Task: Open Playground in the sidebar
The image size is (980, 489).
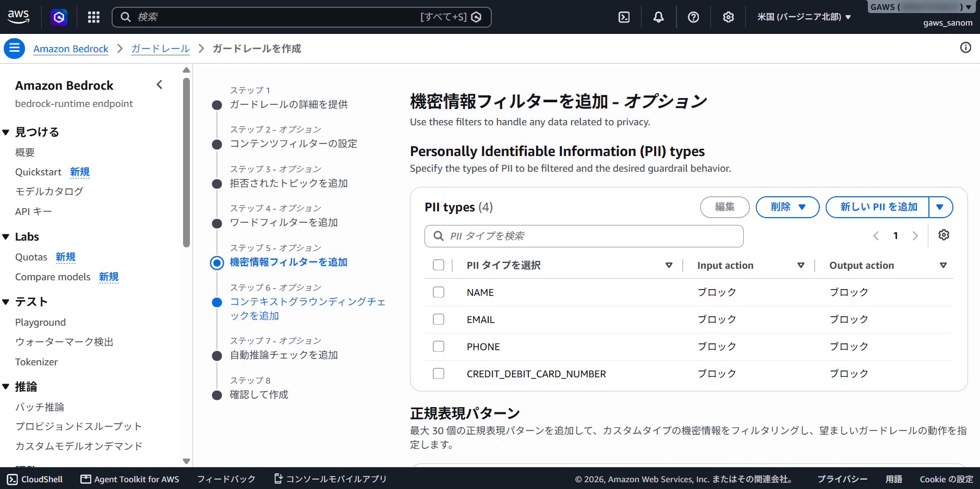Action: coord(40,322)
